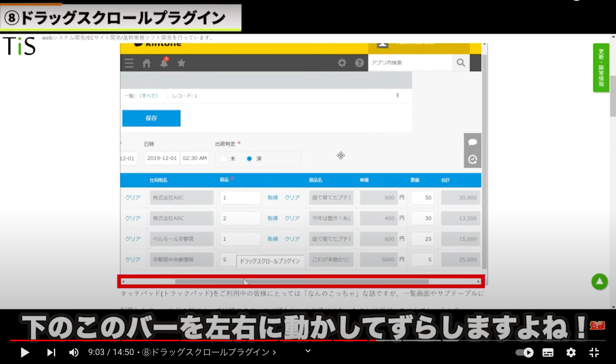Screen dimensions: 616x364
Task: Click the すべて list link
Action: [x=148, y=96]
